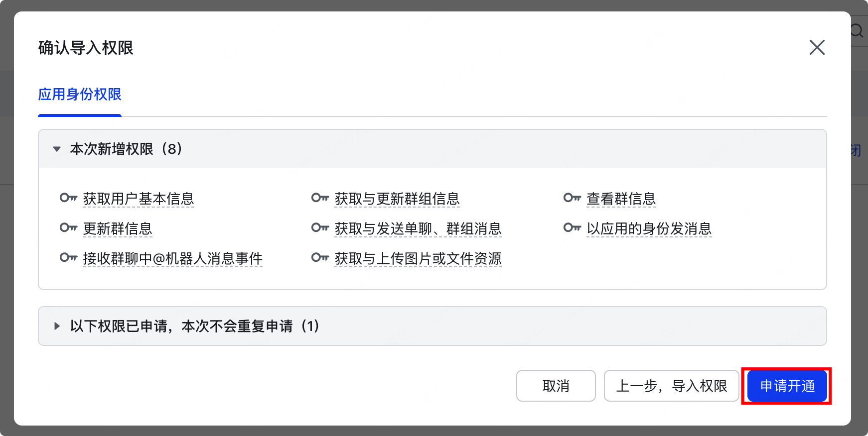Viewport: 868px width, 436px height.
Task: Click the key icon beside 获取与发送单聊、群组消息
Action: pyautogui.click(x=320, y=228)
